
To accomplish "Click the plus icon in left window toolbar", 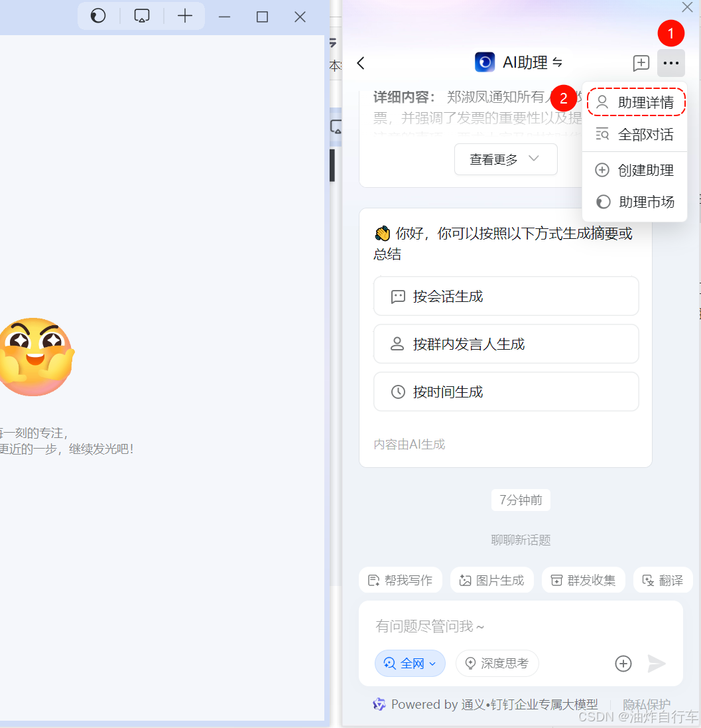I will [x=184, y=16].
